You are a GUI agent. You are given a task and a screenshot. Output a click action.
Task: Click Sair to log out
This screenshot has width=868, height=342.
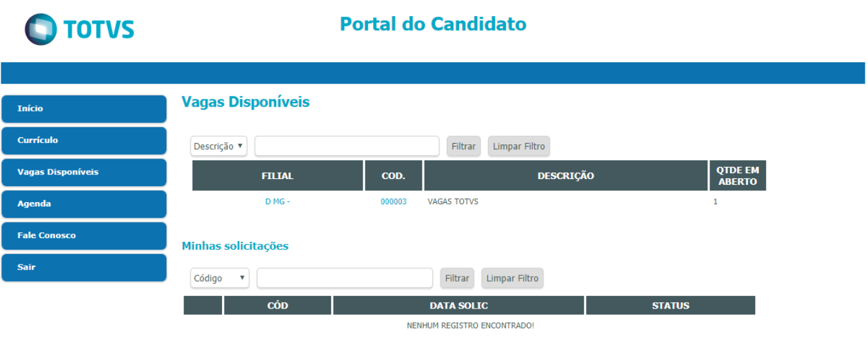coord(84,267)
